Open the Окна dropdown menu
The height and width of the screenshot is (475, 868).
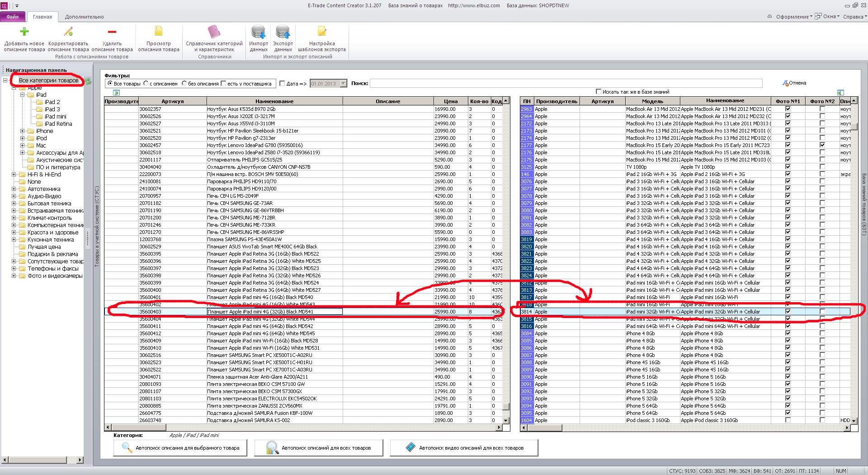click(827, 17)
